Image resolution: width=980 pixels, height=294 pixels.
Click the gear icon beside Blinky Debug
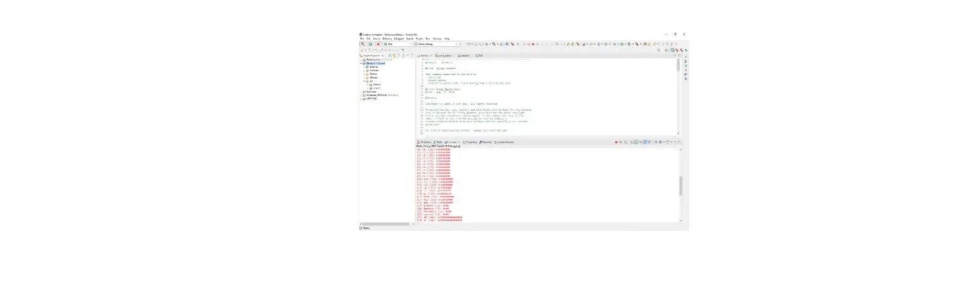point(460,44)
